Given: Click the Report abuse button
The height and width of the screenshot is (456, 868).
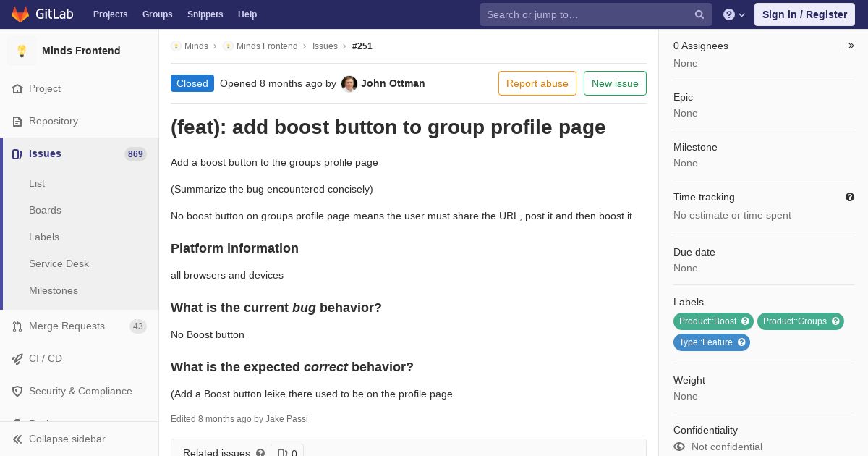Looking at the screenshot, I should tap(537, 83).
